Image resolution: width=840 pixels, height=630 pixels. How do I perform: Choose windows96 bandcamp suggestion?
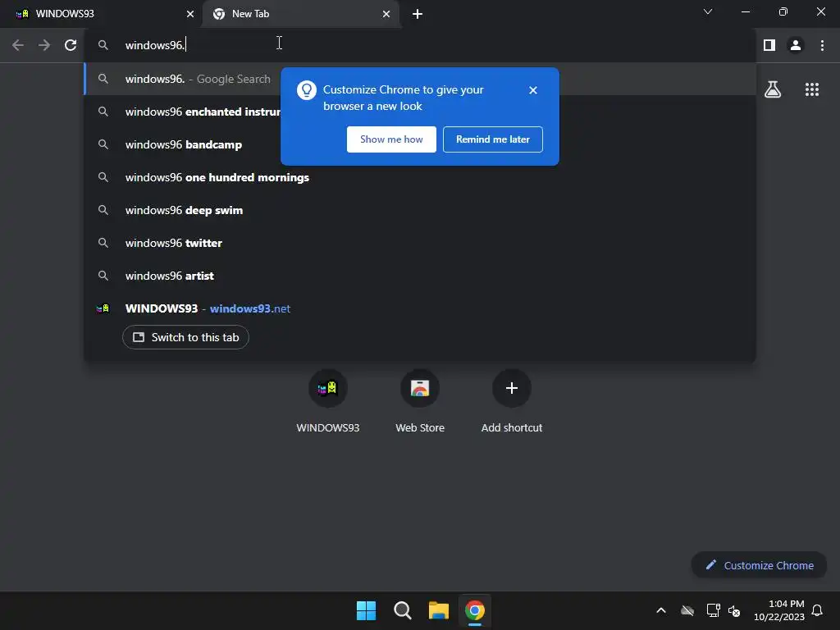coord(420,144)
